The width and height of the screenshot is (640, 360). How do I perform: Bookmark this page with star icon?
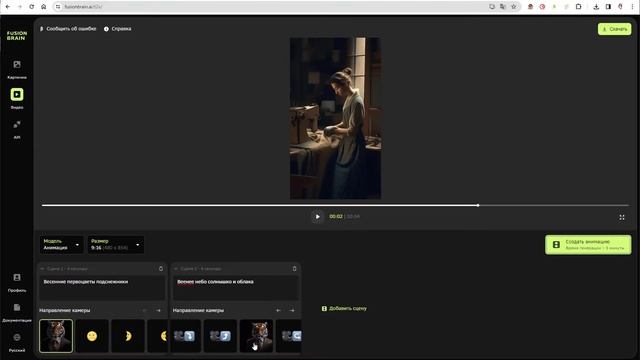[x=514, y=7]
